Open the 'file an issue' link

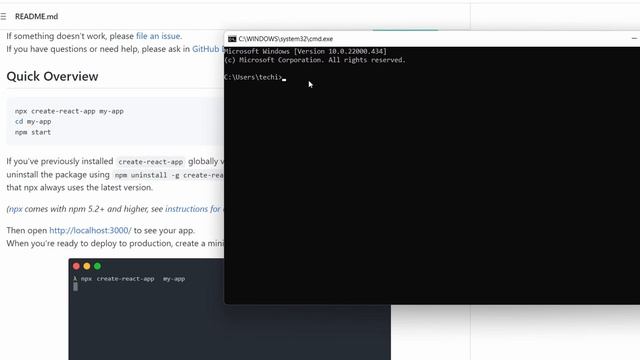tap(158, 36)
